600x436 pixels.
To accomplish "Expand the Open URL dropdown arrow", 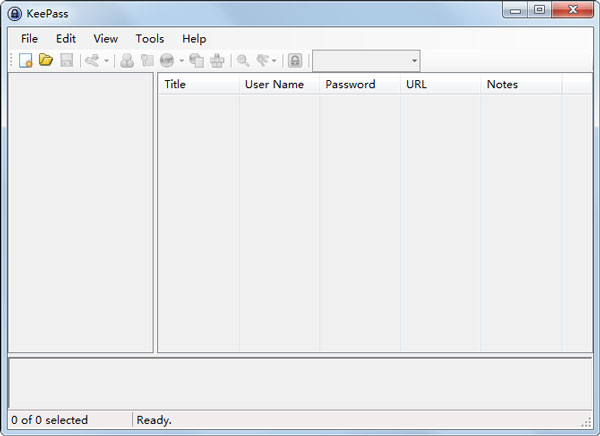I will click(181, 60).
